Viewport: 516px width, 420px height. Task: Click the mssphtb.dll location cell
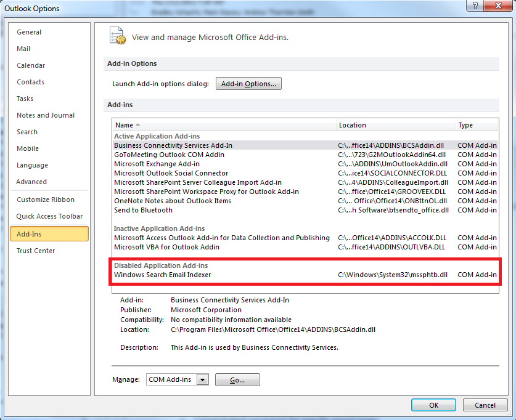(393, 275)
